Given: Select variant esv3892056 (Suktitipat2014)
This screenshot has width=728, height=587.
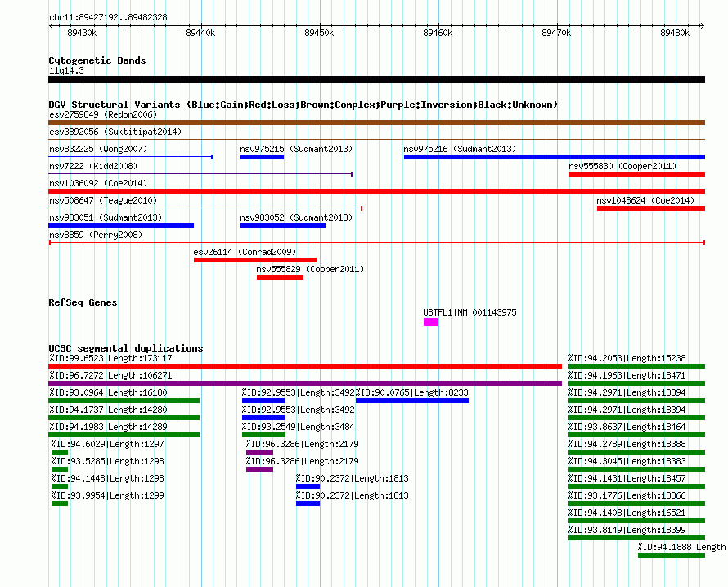Looking at the screenshot, I should (115, 132).
